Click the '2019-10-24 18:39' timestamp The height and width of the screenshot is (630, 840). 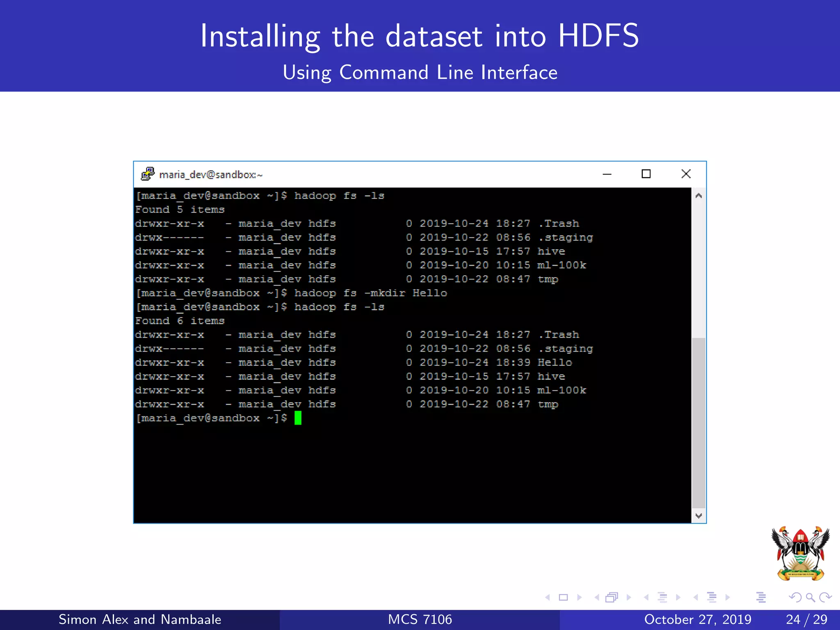point(475,363)
